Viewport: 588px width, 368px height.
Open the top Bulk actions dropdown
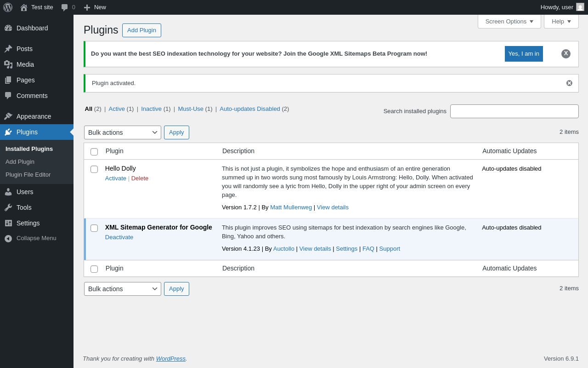[122, 132]
